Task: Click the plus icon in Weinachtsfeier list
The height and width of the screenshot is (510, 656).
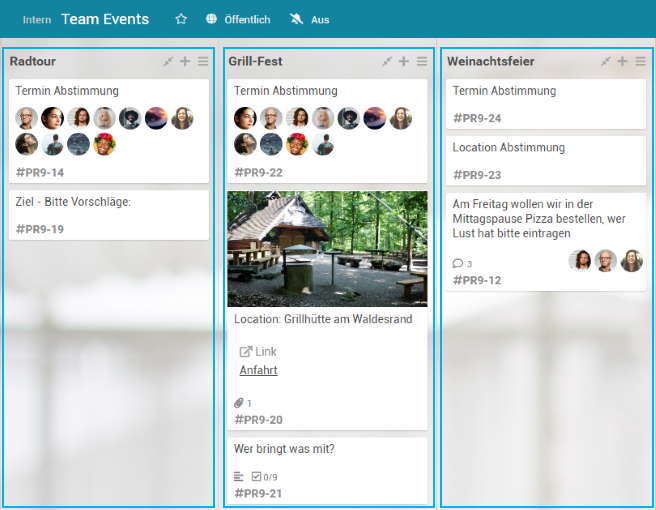Action: tap(622, 62)
